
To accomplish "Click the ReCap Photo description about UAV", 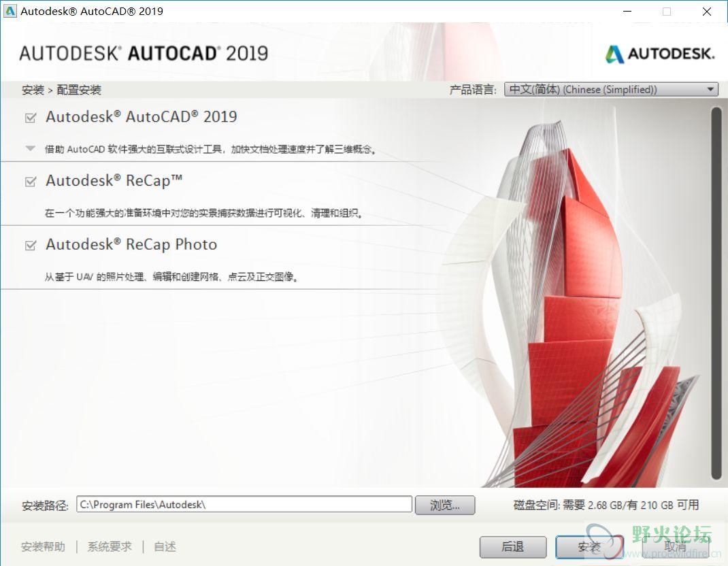I will 171,277.
